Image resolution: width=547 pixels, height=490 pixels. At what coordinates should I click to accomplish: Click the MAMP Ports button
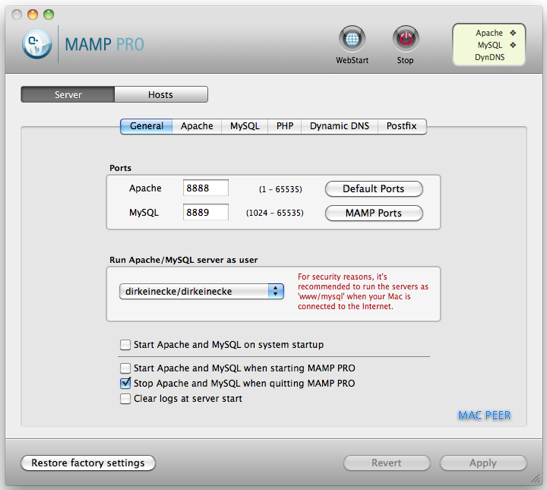click(x=374, y=213)
